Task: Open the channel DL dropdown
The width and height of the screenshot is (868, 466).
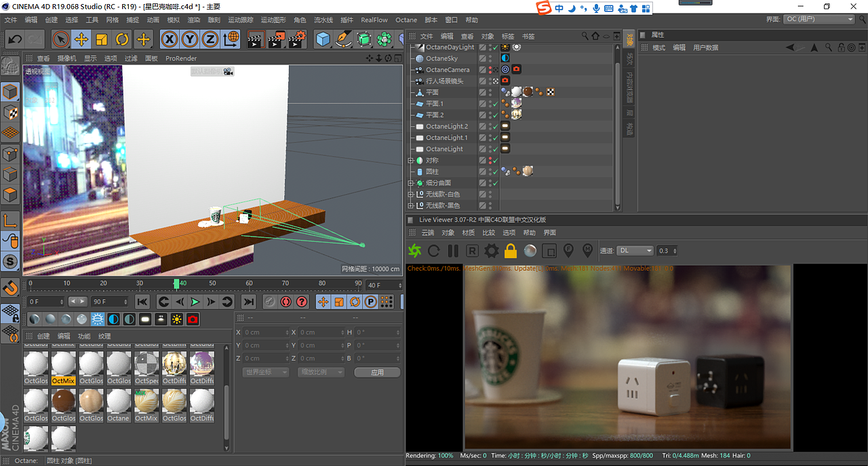Action: (635, 251)
